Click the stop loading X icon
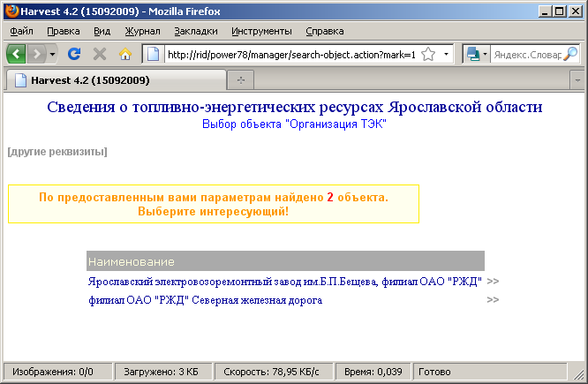588x384 pixels. (x=100, y=55)
